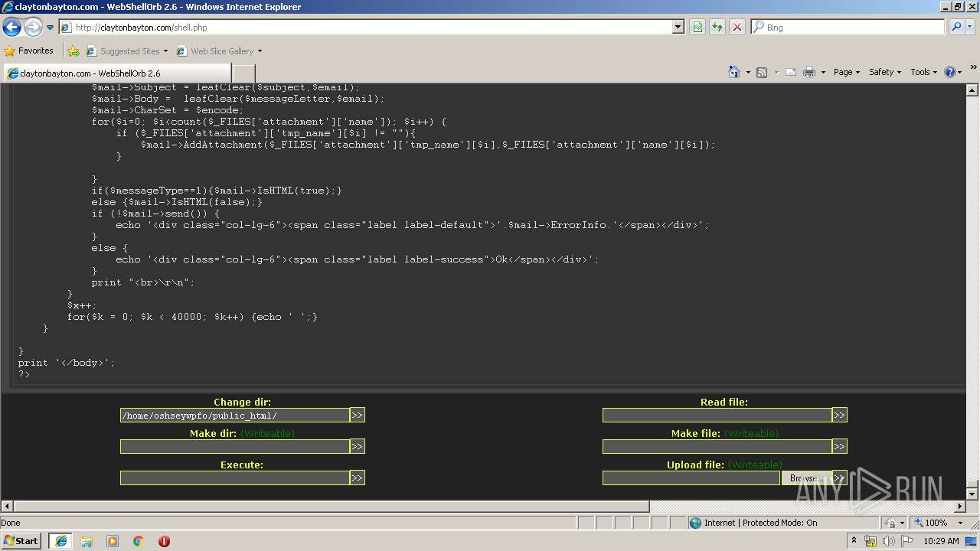980x551 pixels.
Task: Open the Tools menu
Action: 923,72
